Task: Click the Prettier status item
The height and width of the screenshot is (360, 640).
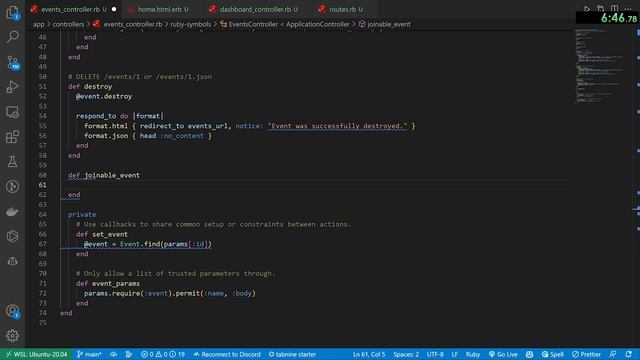Action: (587, 354)
